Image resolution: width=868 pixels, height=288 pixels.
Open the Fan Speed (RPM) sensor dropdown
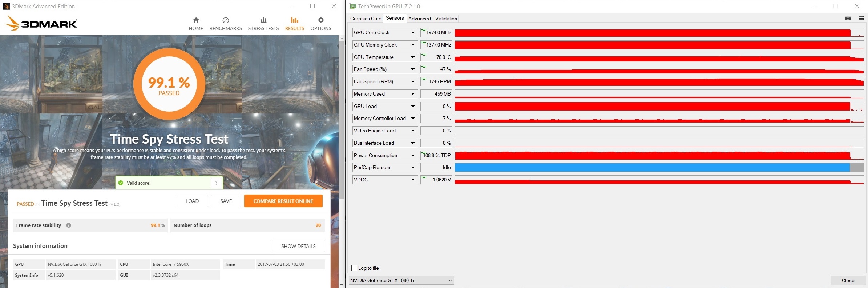coord(413,81)
